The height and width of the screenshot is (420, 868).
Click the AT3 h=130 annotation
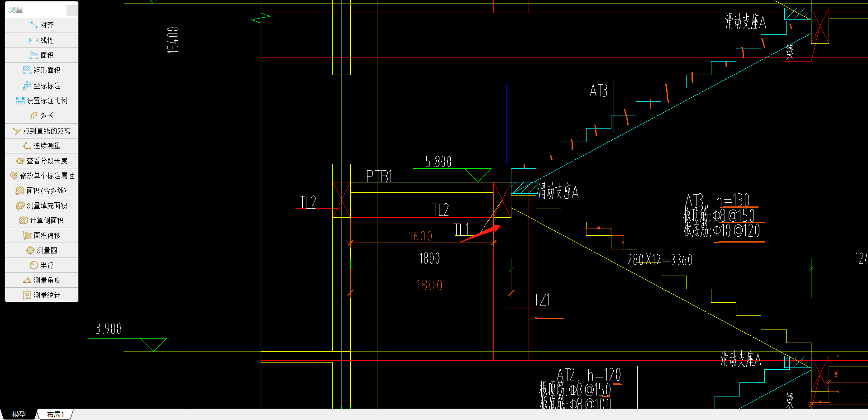(717, 200)
